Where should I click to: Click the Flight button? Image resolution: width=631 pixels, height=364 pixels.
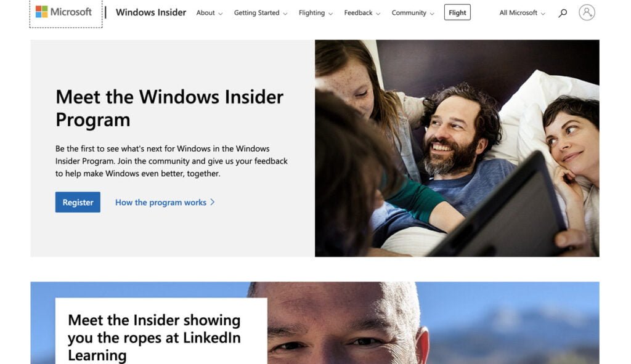(457, 12)
